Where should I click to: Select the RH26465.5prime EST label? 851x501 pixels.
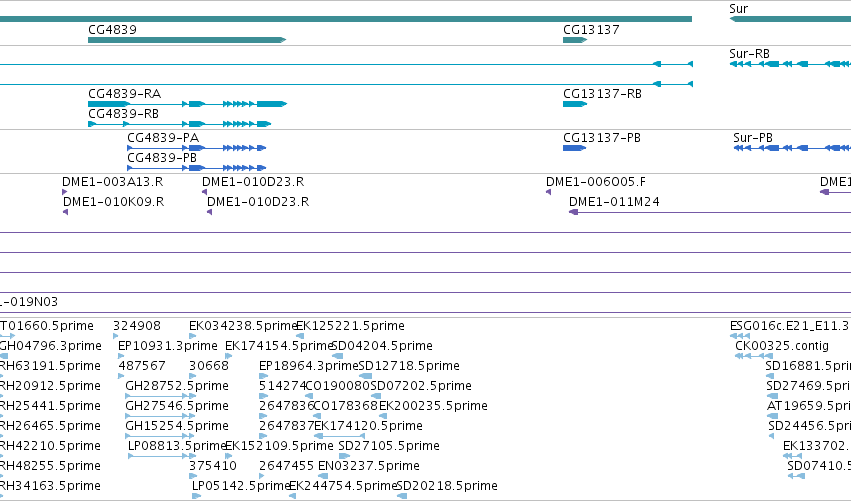coord(50,426)
